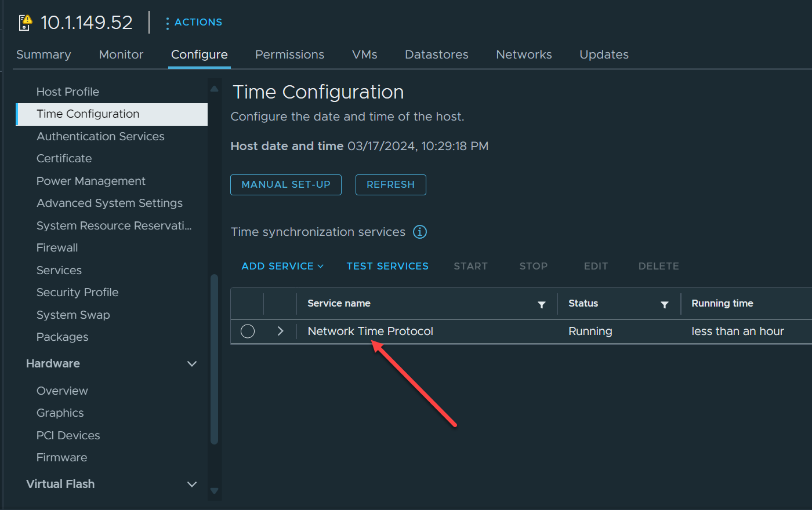The height and width of the screenshot is (510, 812).
Task: Filter the Status column
Action: pyautogui.click(x=665, y=304)
